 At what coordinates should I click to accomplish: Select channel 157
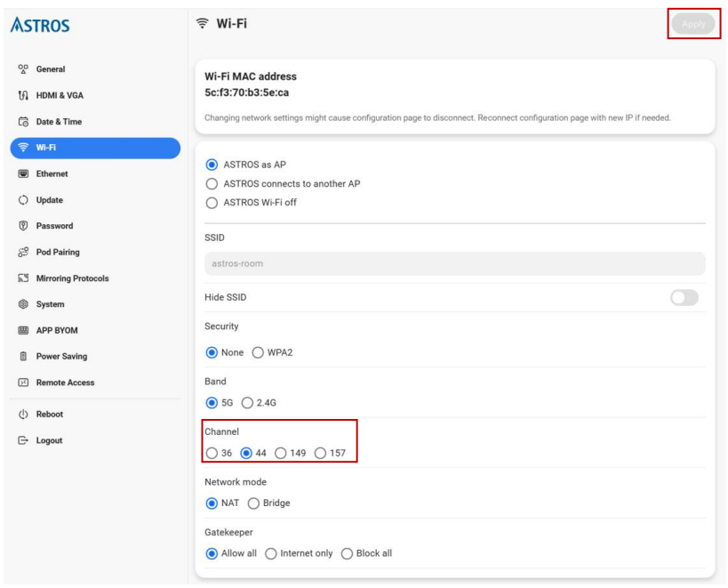(x=320, y=453)
